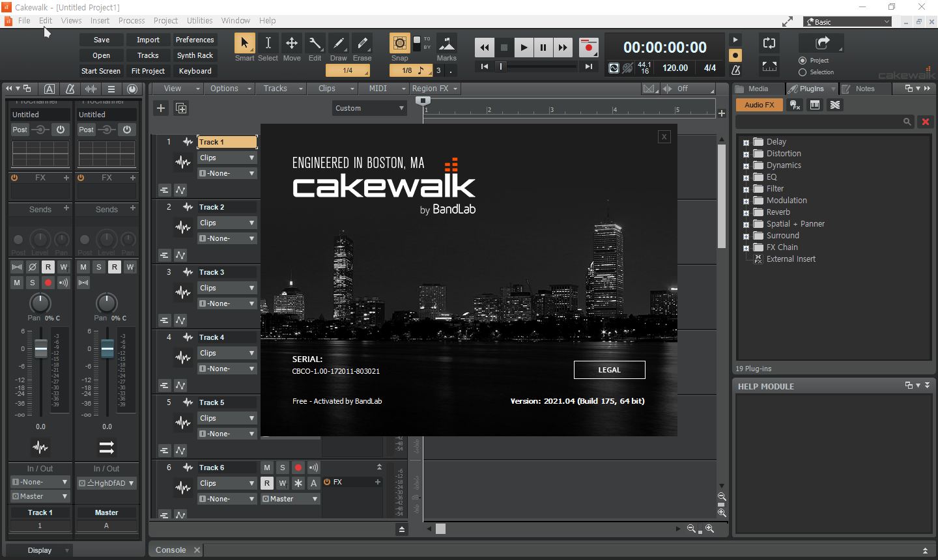This screenshot has width=938, height=560.
Task: Expand the Reverb plugin folder
Action: [746, 213]
